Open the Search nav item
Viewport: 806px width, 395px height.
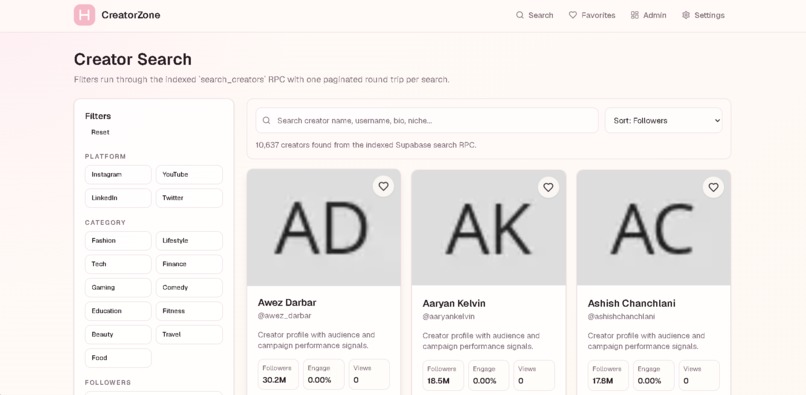tap(535, 15)
